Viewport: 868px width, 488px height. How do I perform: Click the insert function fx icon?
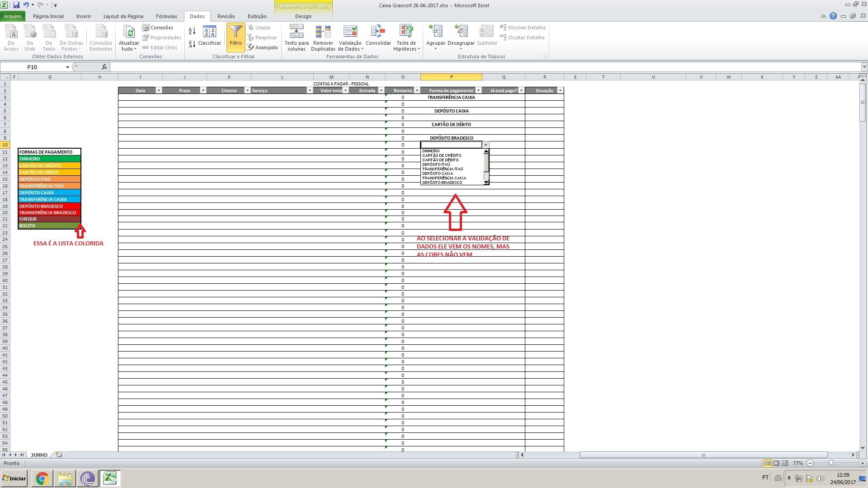pyautogui.click(x=104, y=67)
